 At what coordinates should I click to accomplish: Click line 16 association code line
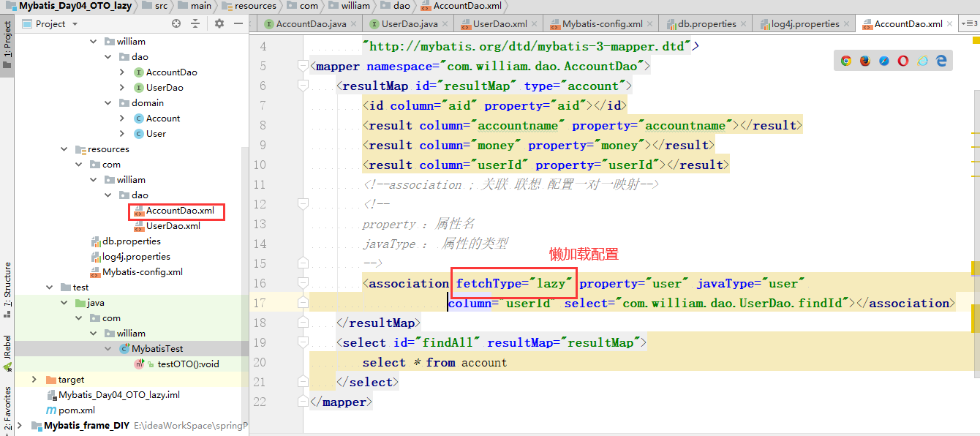tap(585, 283)
